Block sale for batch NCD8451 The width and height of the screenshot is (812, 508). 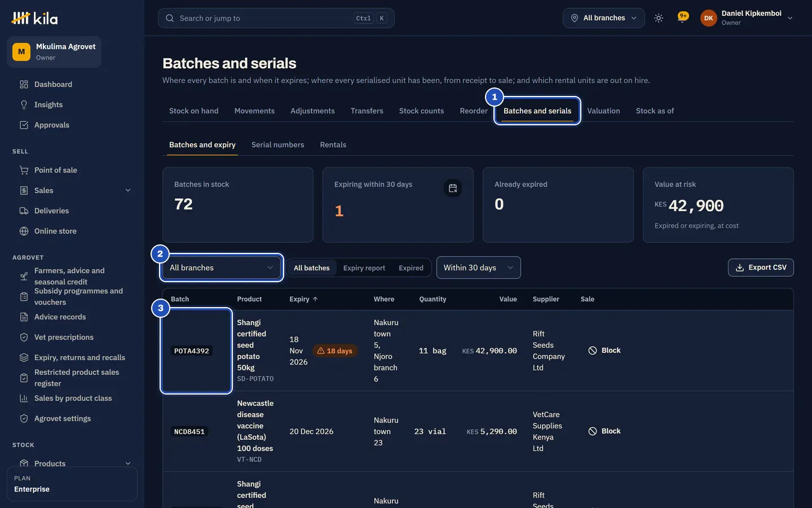[604, 431]
